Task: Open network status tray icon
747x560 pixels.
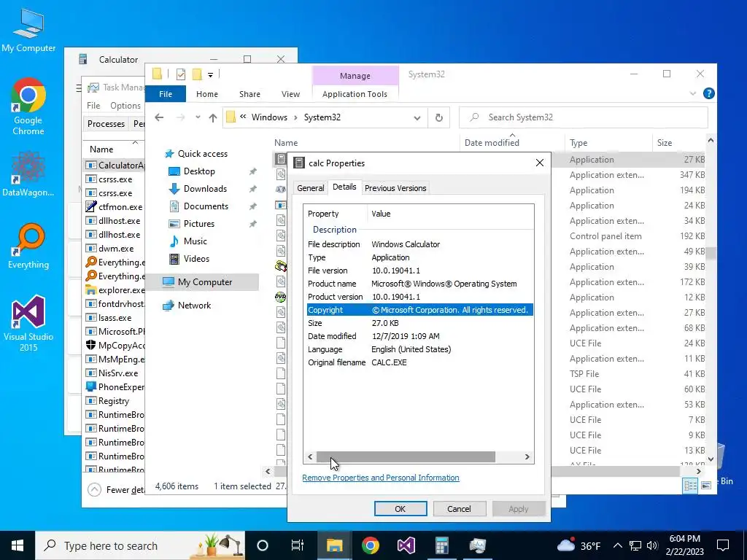Action: coord(635,545)
